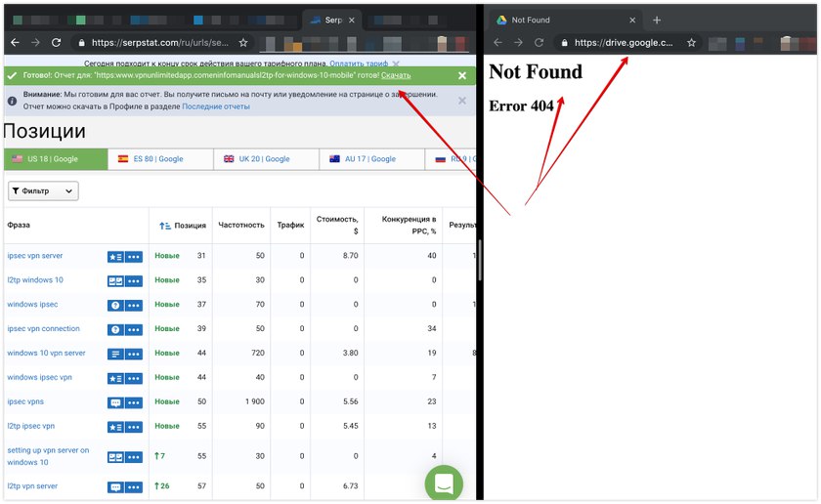This screenshot has width=821, height=504.
Task: Switch to AU 17 | Google tab
Action: point(371,159)
